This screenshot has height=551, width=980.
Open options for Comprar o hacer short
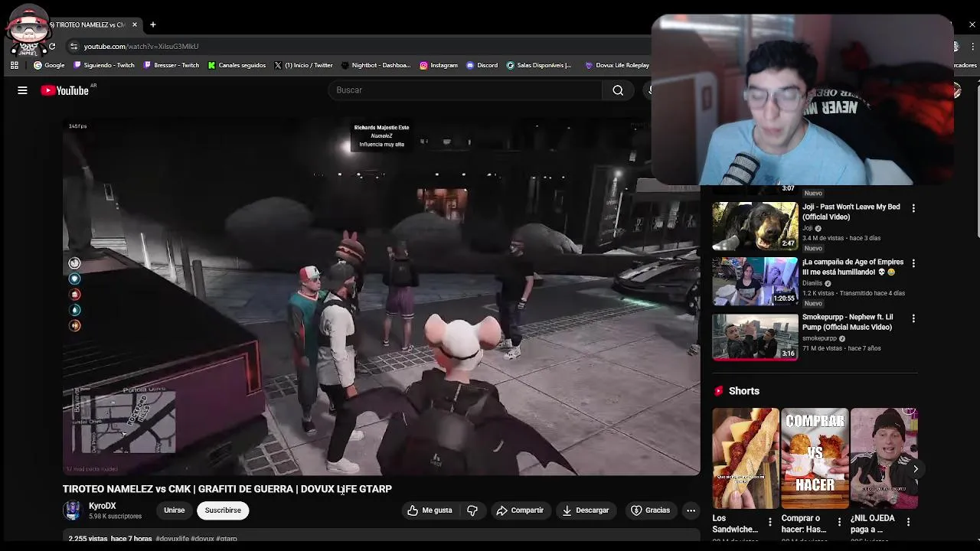838,522
